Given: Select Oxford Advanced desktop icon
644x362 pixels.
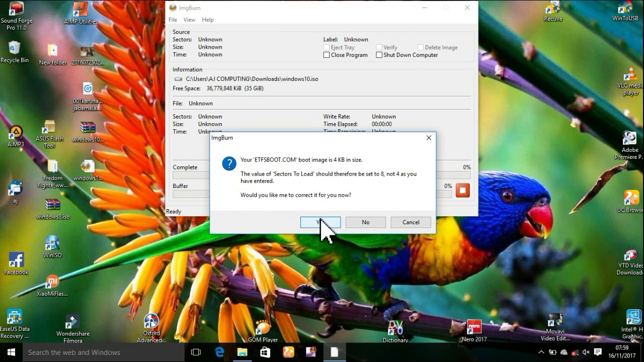Looking at the screenshot, I should 151,328.
